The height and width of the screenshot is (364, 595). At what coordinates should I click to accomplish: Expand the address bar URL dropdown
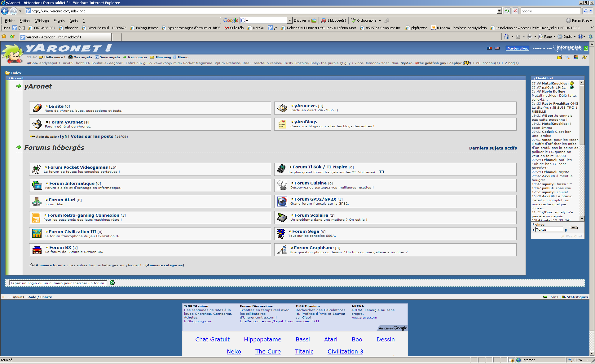click(x=499, y=11)
